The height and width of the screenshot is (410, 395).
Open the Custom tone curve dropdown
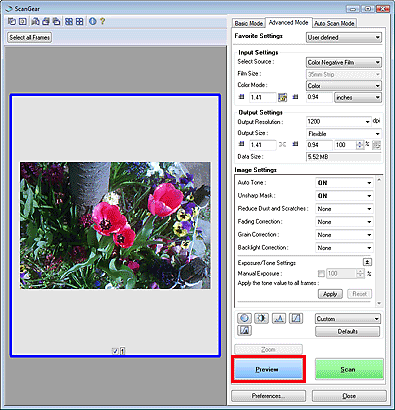348,319
